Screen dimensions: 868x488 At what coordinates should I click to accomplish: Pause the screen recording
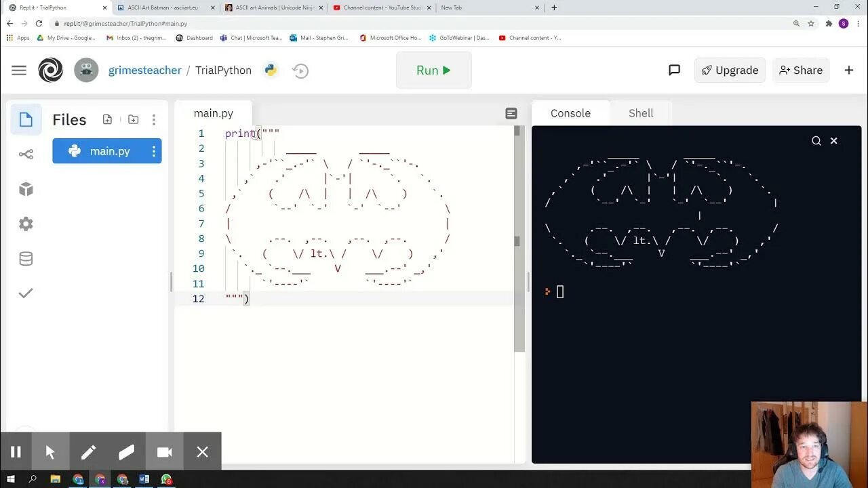16,452
